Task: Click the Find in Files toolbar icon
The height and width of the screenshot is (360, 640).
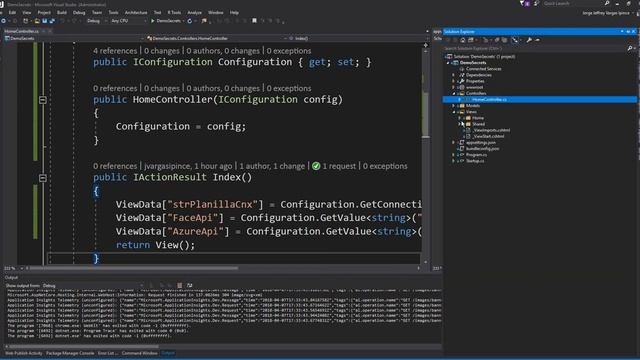Action: 204,21
